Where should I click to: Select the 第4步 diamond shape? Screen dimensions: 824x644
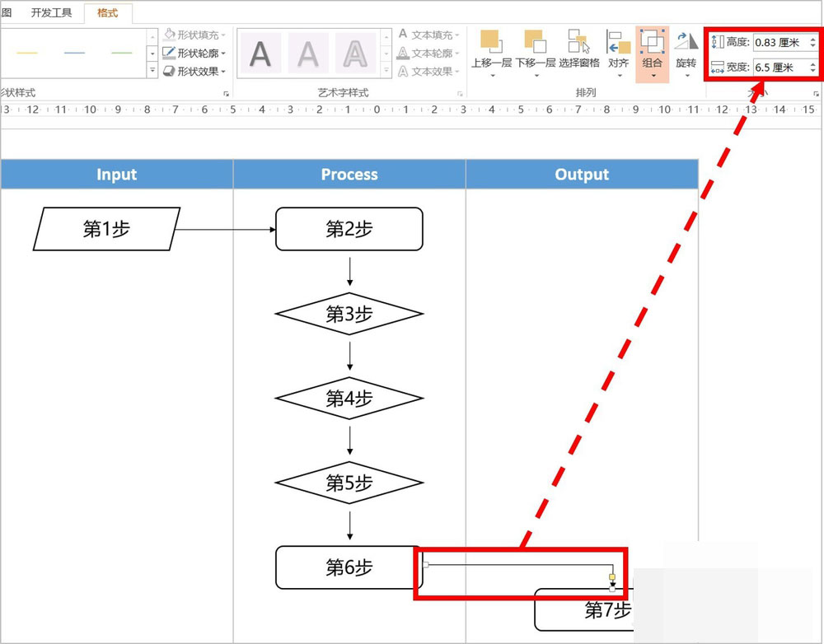[349, 398]
